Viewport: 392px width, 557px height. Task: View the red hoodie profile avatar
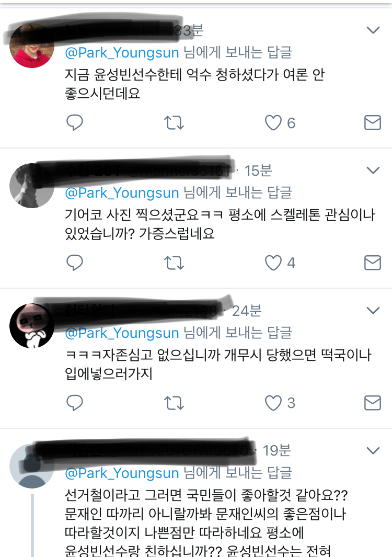(x=32, y=46)
